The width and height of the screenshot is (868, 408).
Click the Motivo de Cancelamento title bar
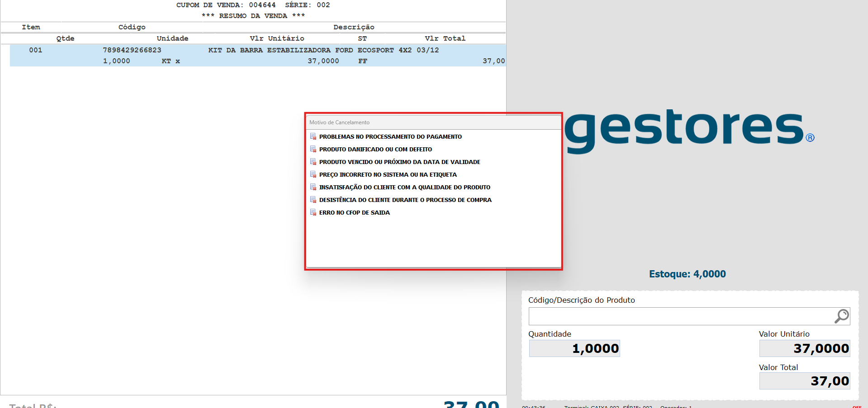click(433, 122)
